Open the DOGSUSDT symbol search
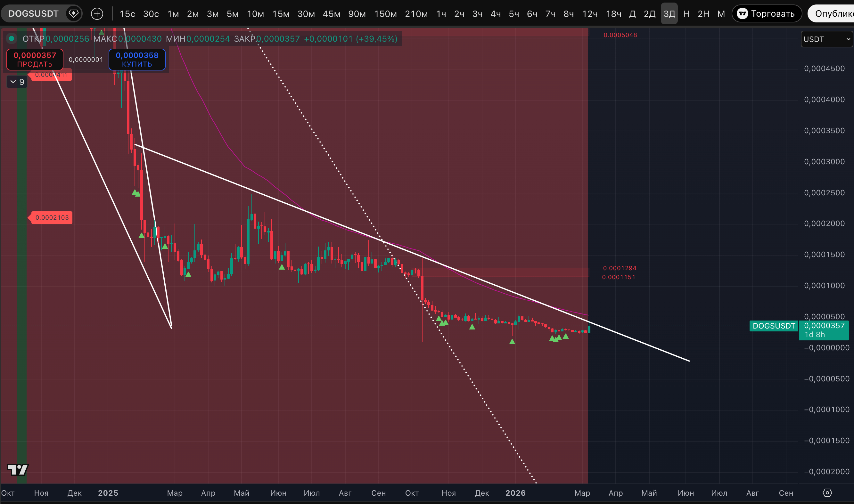 [x=33, y=13]
